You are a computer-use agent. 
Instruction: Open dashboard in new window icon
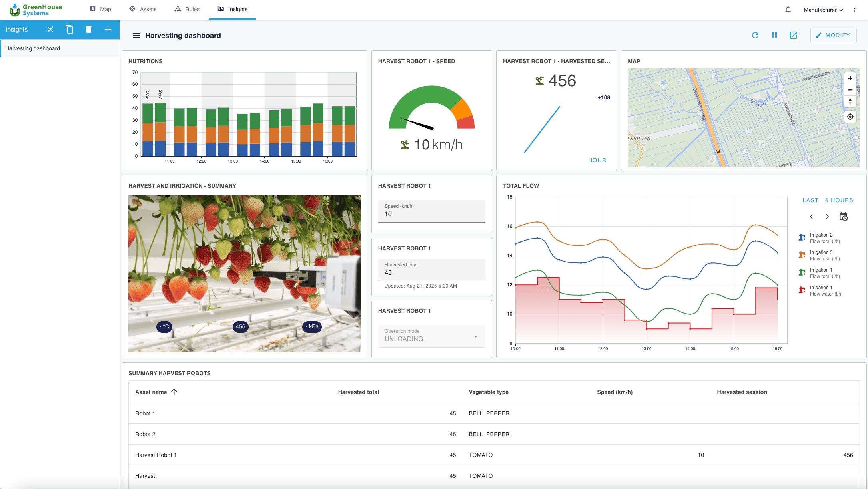[794, 35]
